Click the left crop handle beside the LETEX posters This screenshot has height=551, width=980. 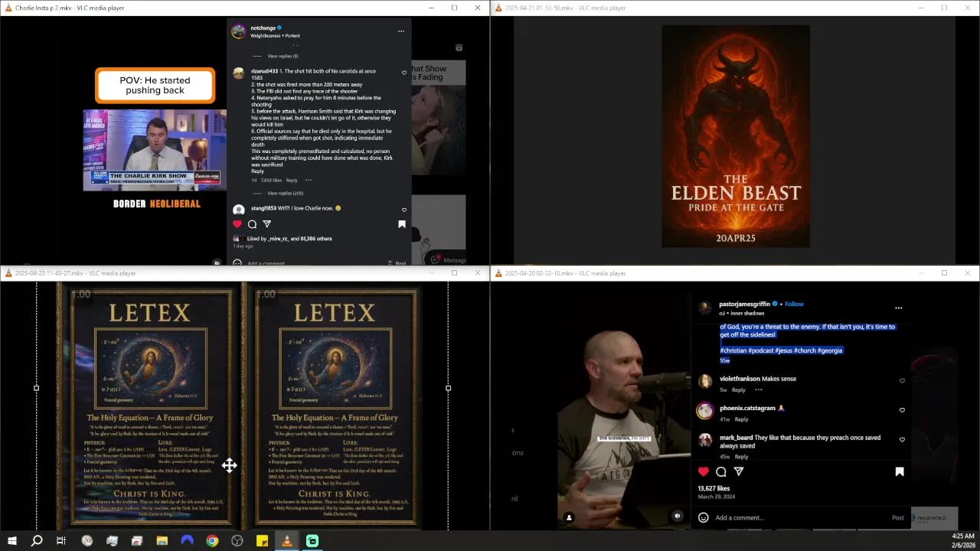[37, 388]
